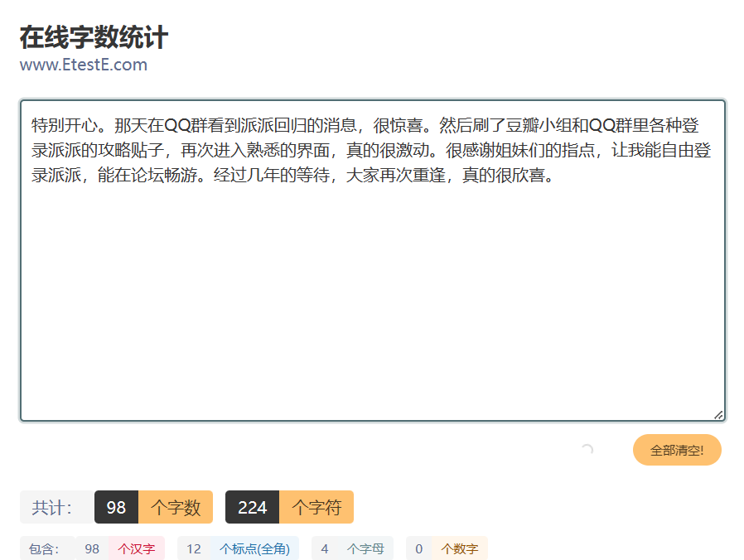744x560 pixels.
Task: Click the 0 digit count value
Action: point(419,548)
